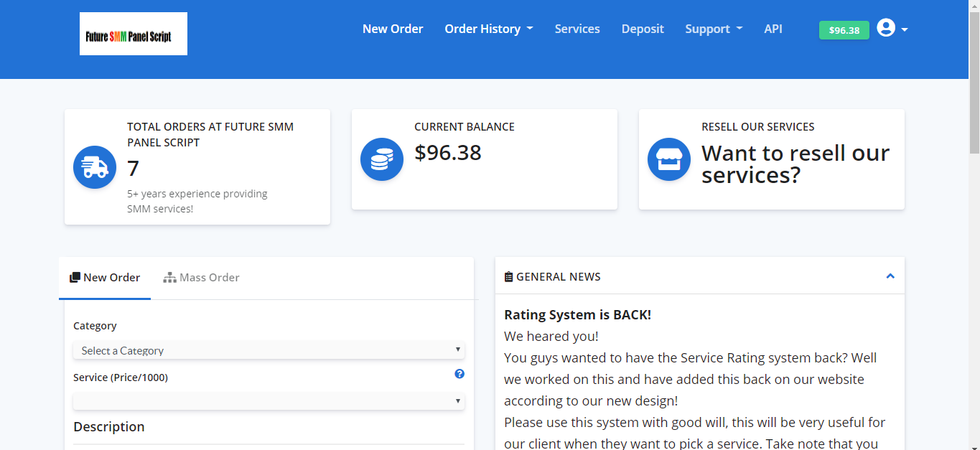Viewport: 980px width, 450px height.
Task: Click the storefront icon on the resell card
Action: [668, 159]
